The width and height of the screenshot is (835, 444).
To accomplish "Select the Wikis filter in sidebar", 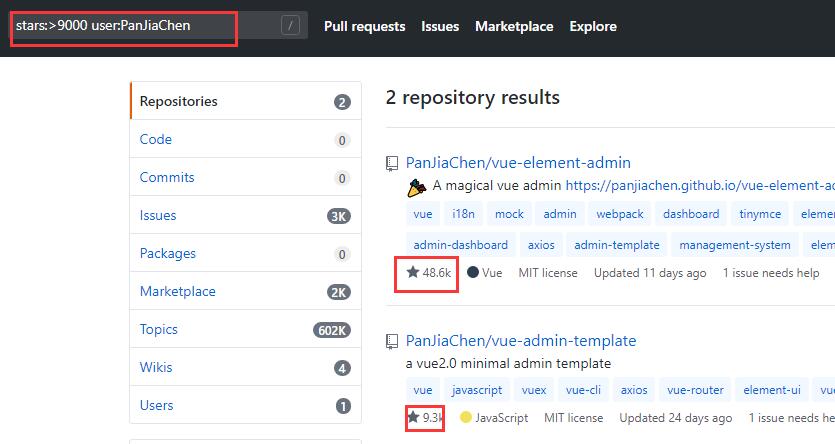I will point(245,367).
